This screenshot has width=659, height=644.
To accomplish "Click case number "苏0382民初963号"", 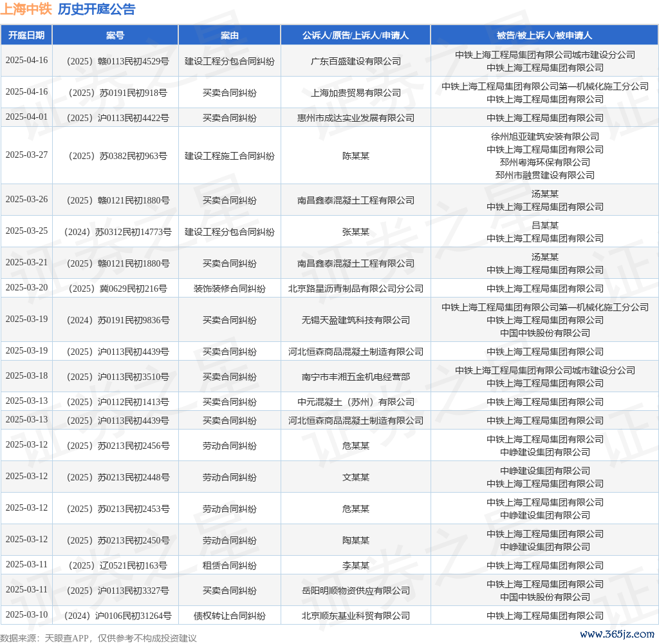I will point(118,156).
